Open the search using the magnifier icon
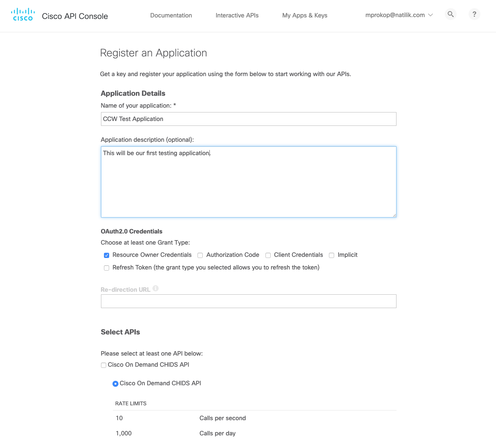 click(x=450, y=14)
